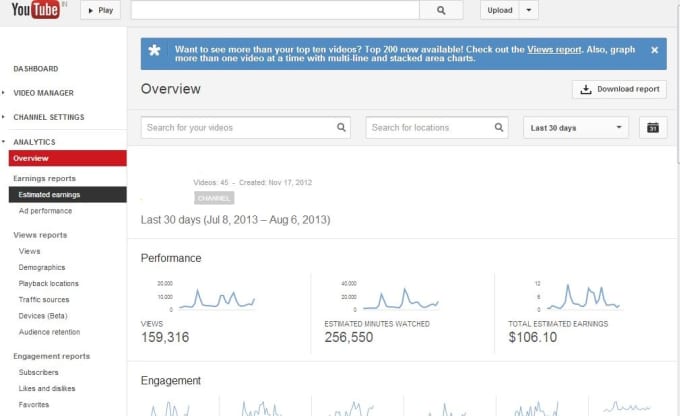Click the download icon in Download report
The image size is (680, 416).
tap(585, 89)
